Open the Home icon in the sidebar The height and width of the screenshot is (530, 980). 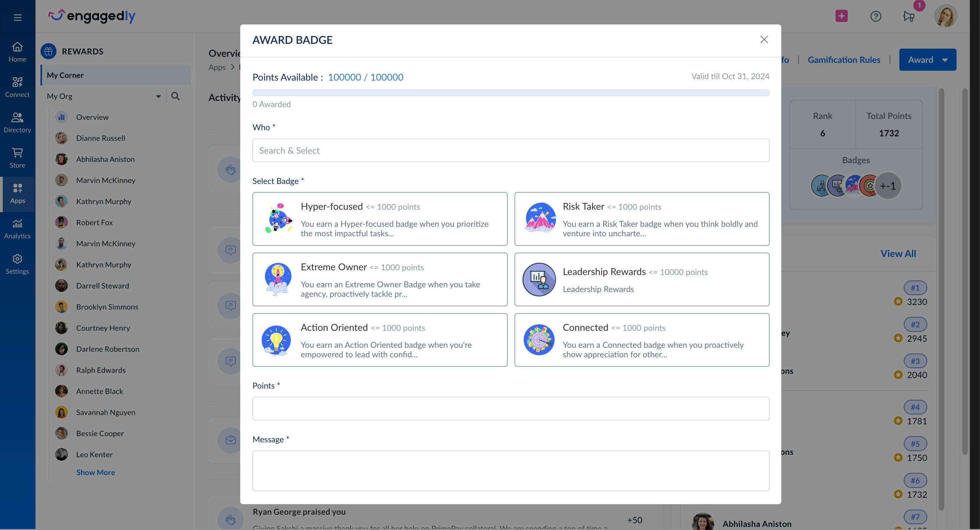click(x=17, y=52)
